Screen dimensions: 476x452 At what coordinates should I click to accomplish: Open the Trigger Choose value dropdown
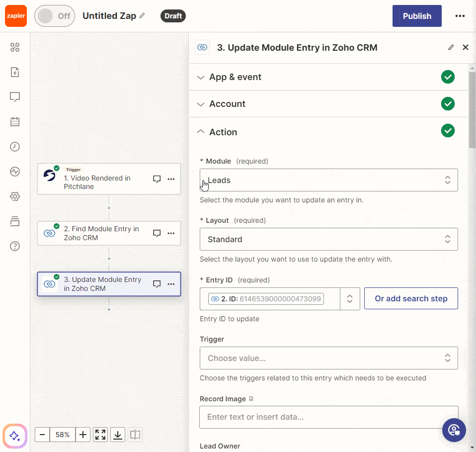click(329, 358)
